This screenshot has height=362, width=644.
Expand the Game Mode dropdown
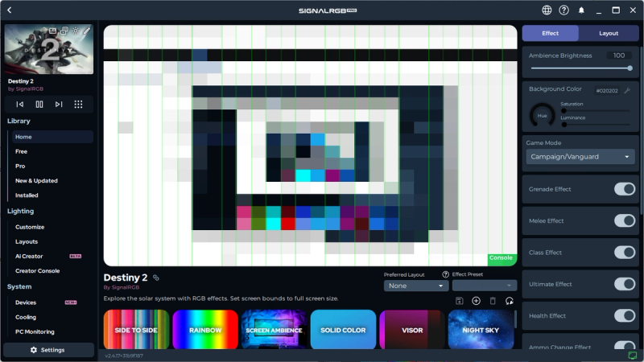click(x=580, y=157)
